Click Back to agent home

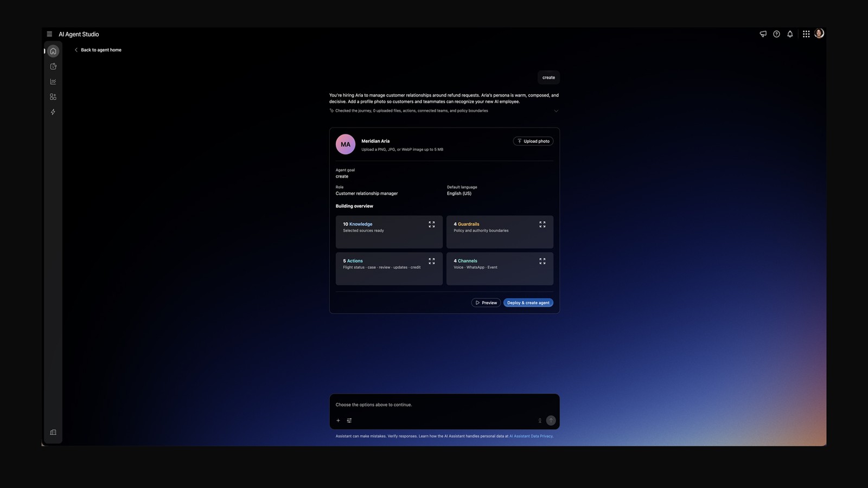pos(98,50)
